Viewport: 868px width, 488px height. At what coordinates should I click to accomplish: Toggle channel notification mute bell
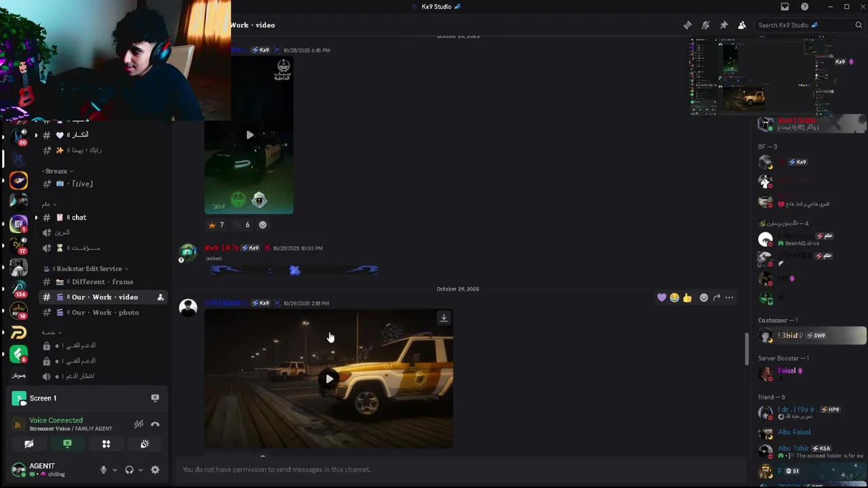pyautogui.click(x=706, y=25)
